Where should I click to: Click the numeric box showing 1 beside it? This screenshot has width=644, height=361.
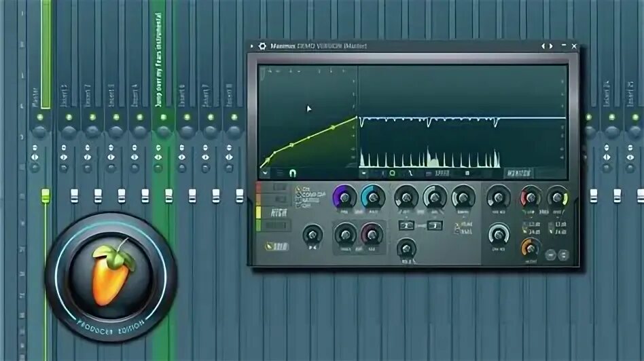tap(434, 225)
